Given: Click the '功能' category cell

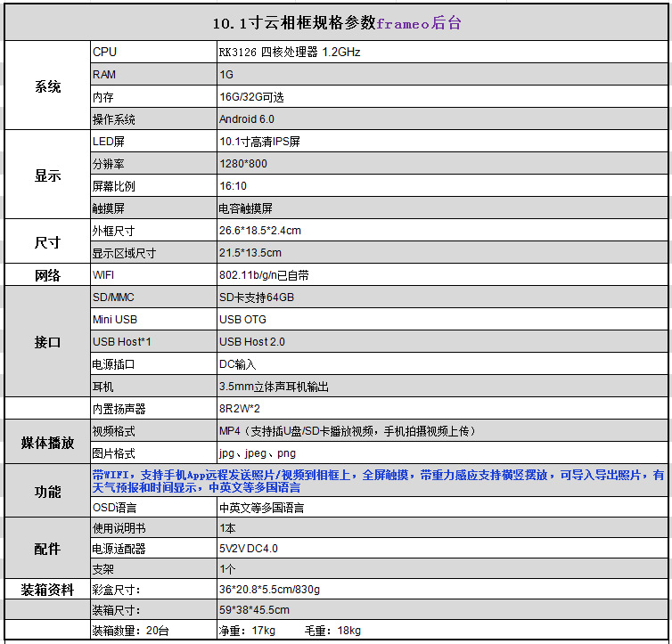Looking at the screenshot, I should (x=47, y=490).
